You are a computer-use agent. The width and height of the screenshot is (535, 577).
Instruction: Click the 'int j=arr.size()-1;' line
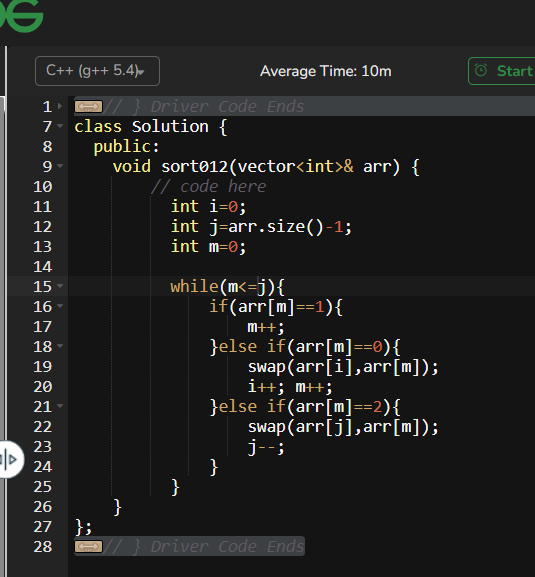pos(261,226)
